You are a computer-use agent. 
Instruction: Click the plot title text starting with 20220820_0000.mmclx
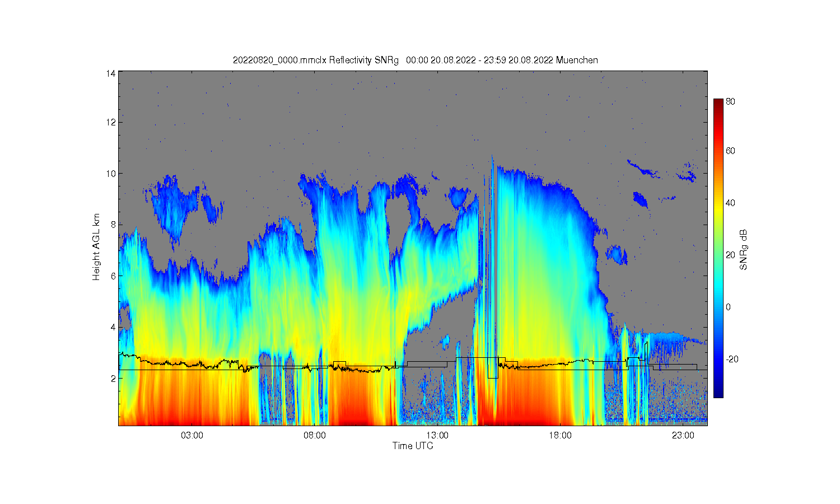[415, 60]
